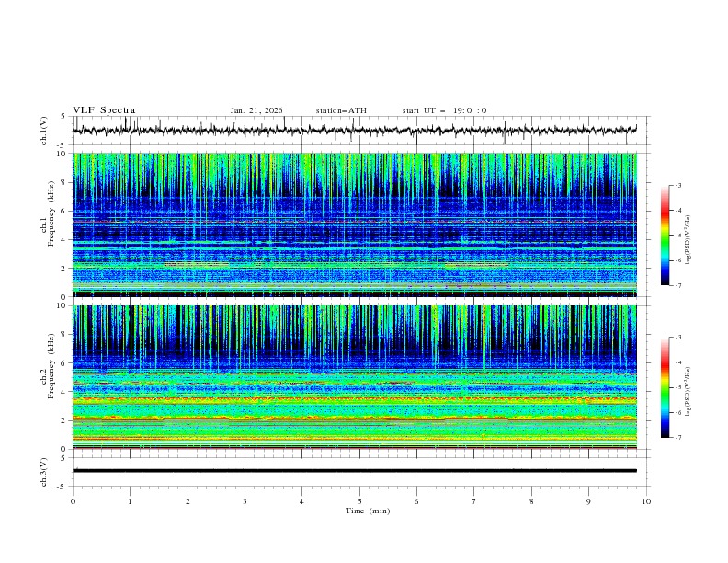
Task: Click time axis tick label "5"
Action: pos(359,501)
